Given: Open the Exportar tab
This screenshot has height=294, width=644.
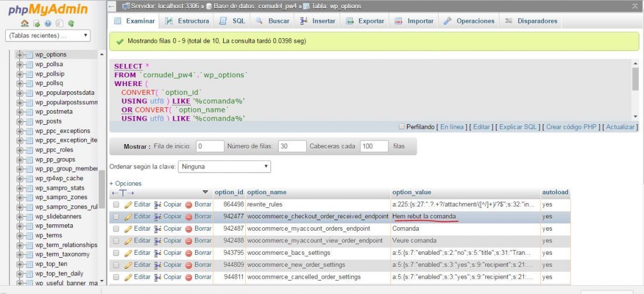Looking at the screenshot, I should (x=365, y=21).
